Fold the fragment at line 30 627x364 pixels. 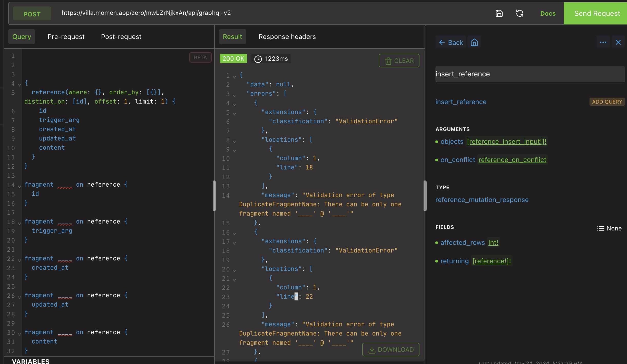coord(19,334)
